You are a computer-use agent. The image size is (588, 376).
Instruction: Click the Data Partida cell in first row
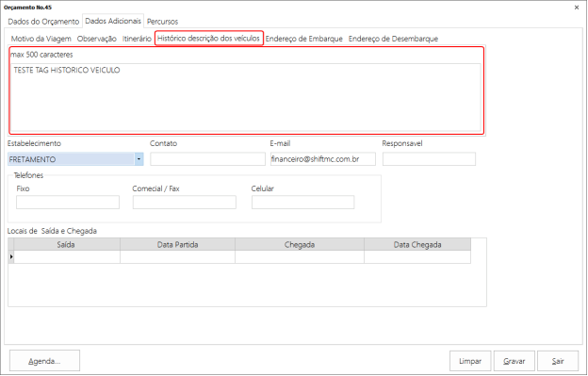click(x=177, y=256)
